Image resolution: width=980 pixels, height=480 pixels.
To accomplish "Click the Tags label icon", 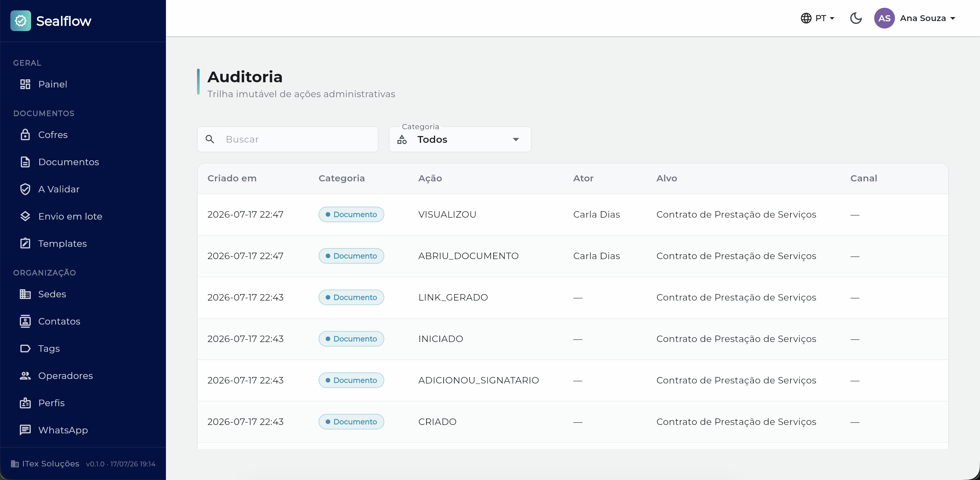I will 25,349.
